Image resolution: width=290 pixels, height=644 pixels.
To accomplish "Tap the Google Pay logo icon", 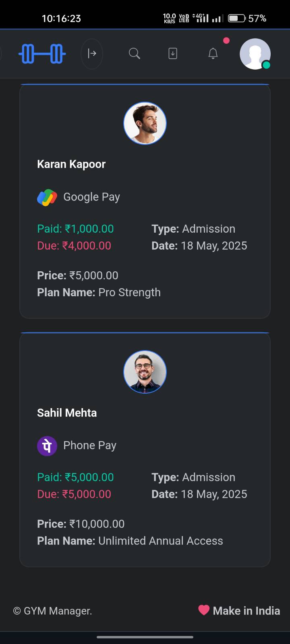I will [x=47, y=197].
